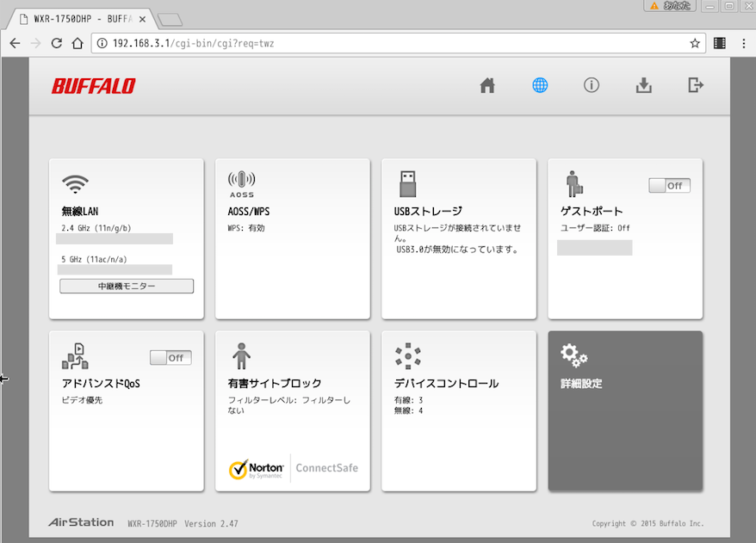Click the USB3.0が無効 status message

pos(457,250)
